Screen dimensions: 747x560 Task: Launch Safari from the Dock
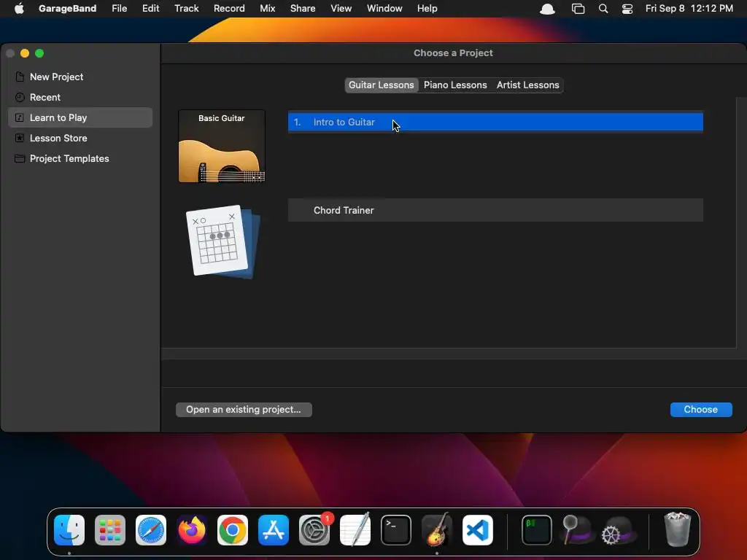tap(151, 530)
